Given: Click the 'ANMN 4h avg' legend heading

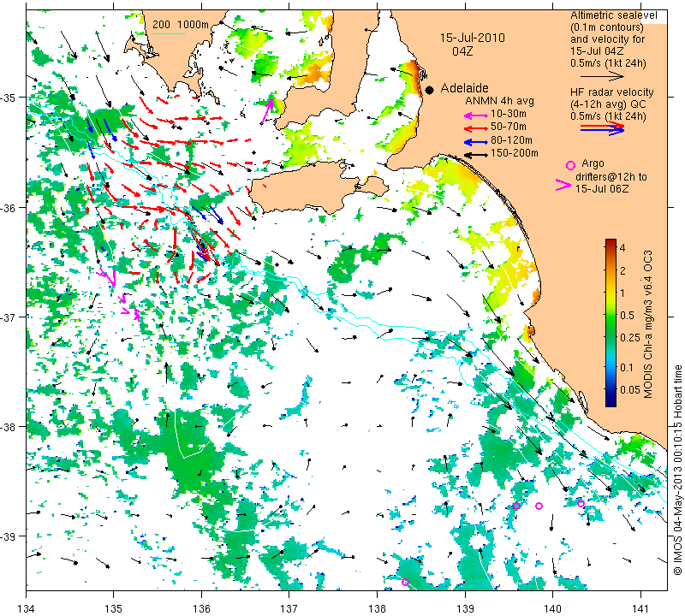Looking at the screenshot, I should click(499, 101).
